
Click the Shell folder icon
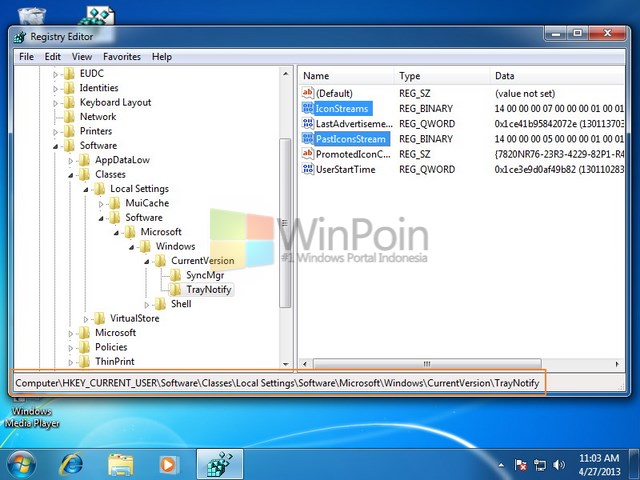pyautogui.click(x=160, y=304)
